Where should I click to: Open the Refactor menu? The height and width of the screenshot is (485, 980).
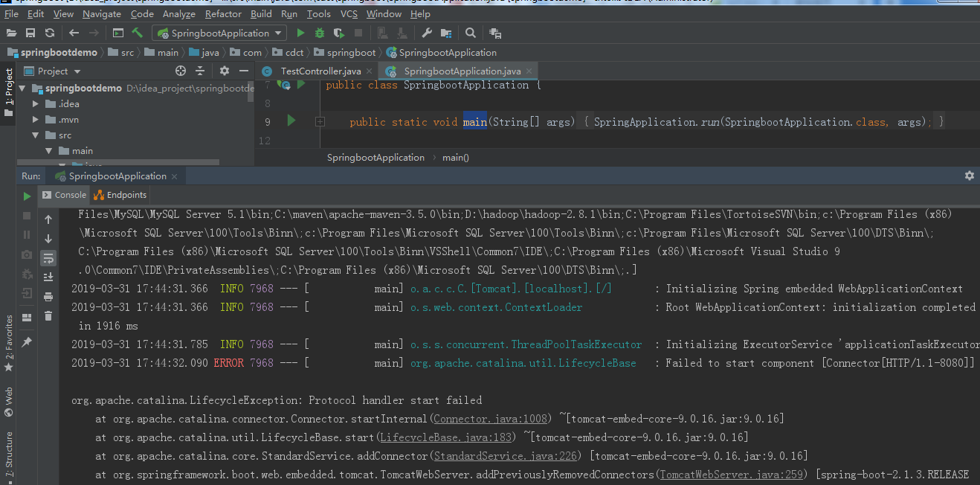point(223,13)
